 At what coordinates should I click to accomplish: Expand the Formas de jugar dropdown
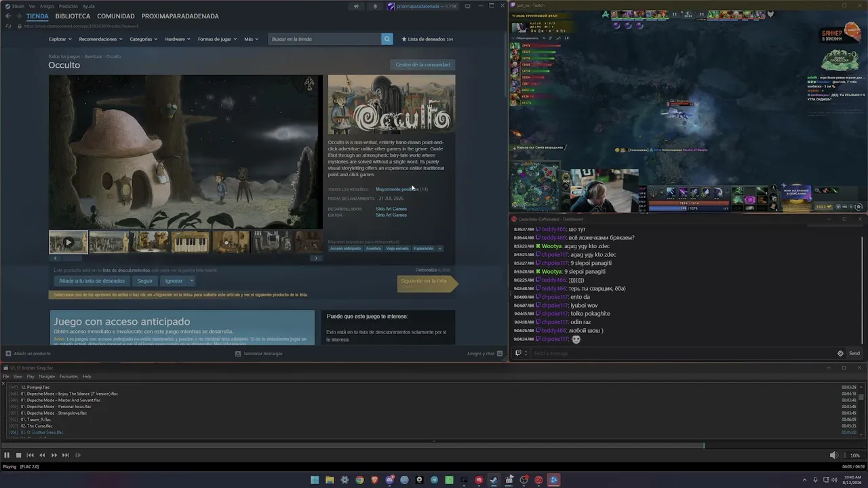click(x=218, y=39)
